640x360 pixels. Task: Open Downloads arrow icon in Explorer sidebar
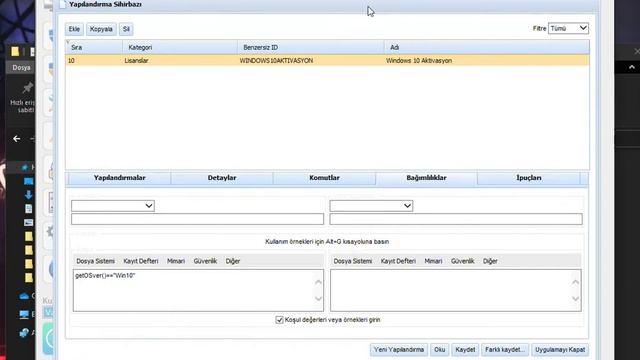click(28, 195)
